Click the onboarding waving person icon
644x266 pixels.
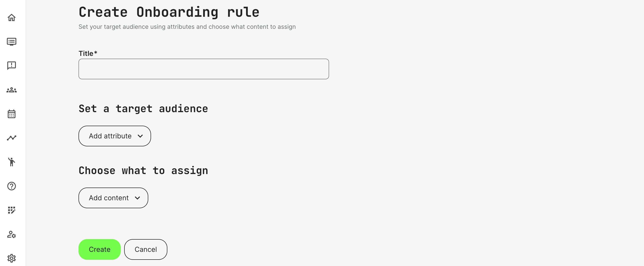[12, 162]
